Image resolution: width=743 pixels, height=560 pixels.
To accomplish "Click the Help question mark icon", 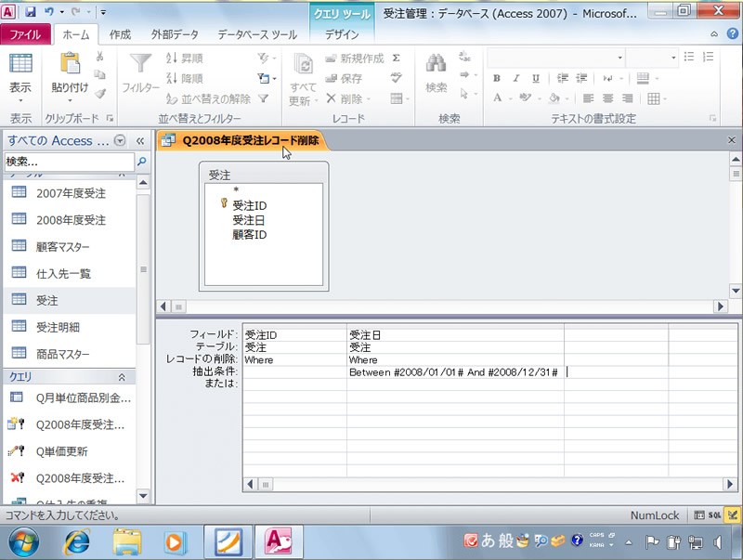I will click(x=732, y=33).
